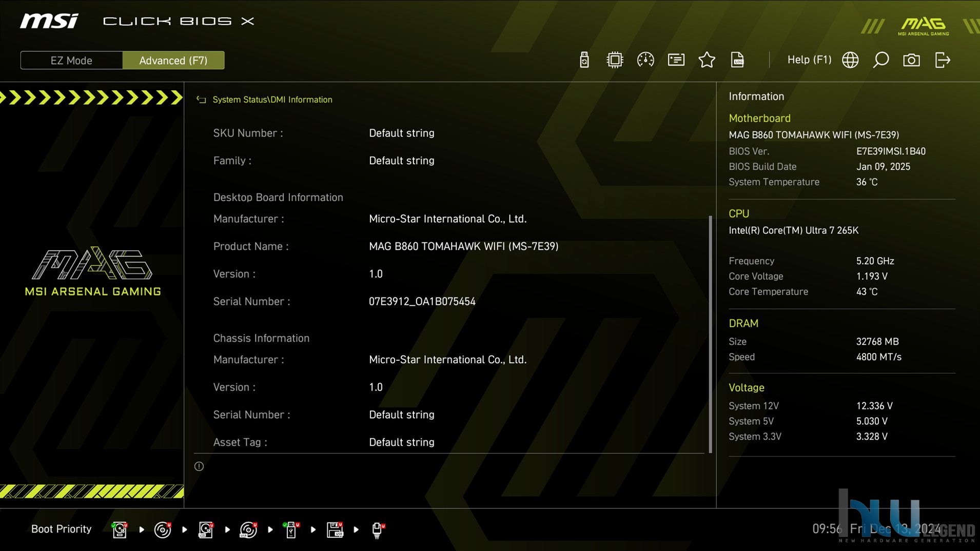
Task: Select Asset Tag Default string value
Action: 402,442
